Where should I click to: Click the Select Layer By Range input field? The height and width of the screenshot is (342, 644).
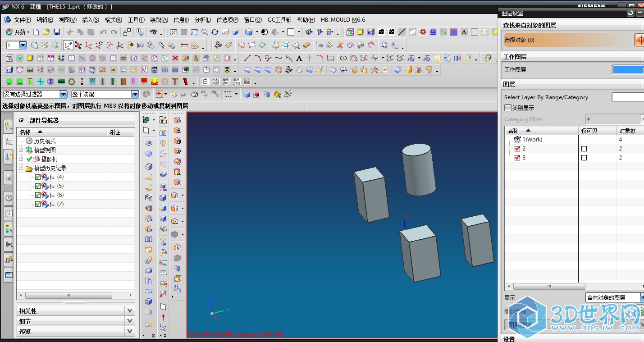click(x=627, y=97)
